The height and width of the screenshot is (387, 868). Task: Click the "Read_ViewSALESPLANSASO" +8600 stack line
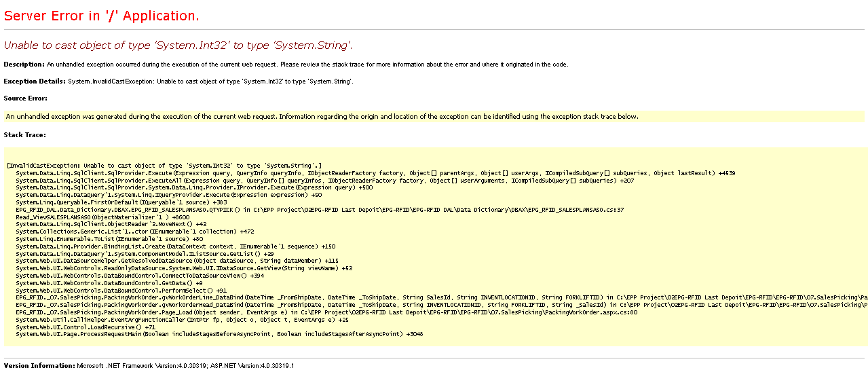point(102,217)
